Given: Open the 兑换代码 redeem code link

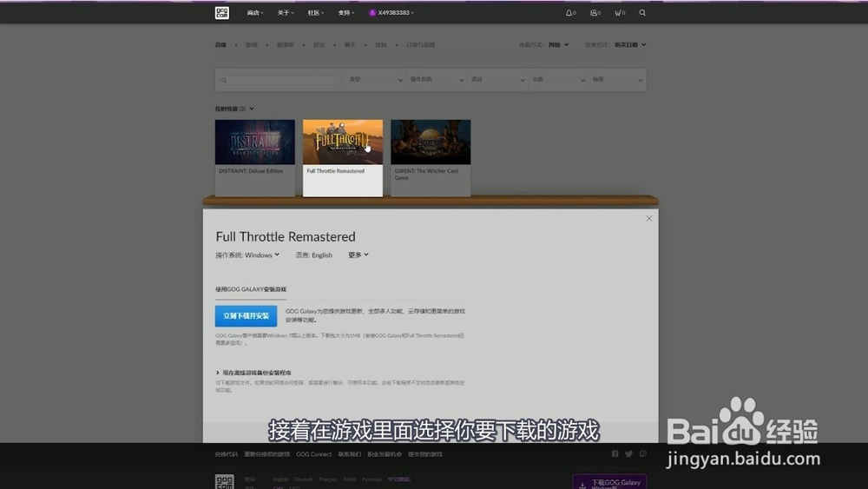Looking at the screenshot, I should point(226,454).
